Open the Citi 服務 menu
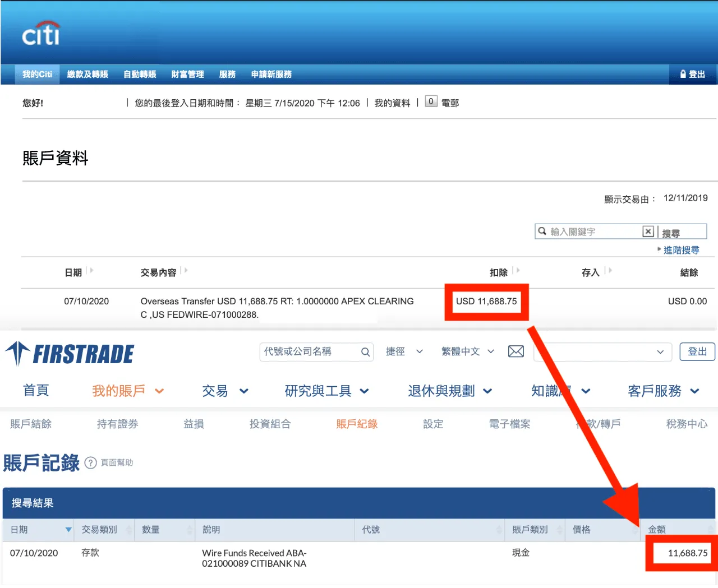 pyautogui.click(x=227, y=74)
